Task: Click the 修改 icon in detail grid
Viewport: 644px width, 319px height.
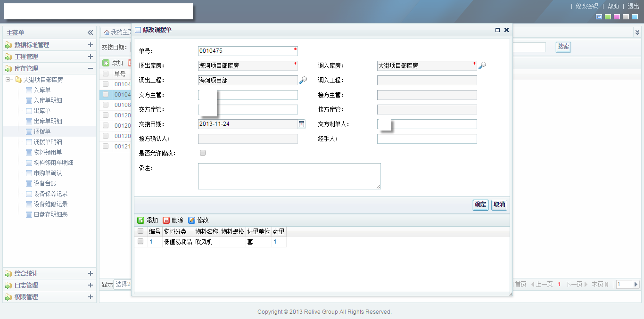Action: pos(191,221)
